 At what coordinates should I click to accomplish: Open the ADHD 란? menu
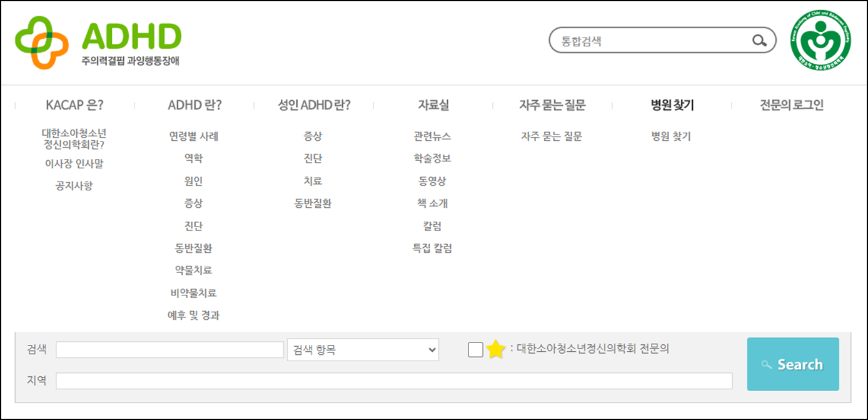[194, 105]
